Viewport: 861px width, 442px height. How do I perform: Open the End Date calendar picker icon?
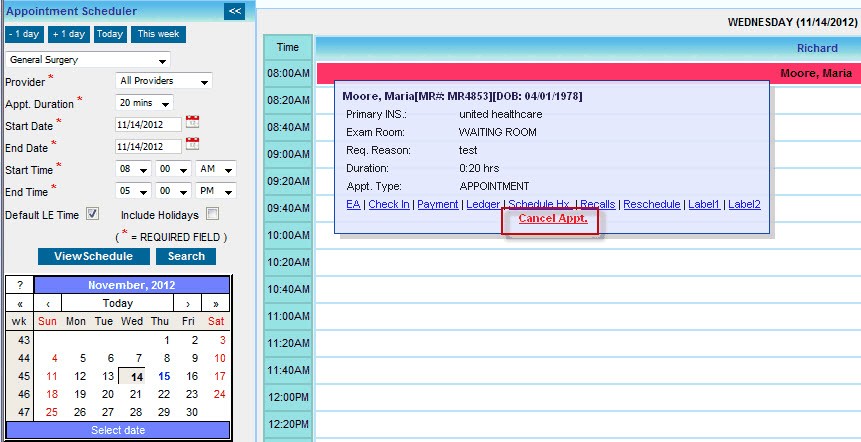tap(193, 146)
